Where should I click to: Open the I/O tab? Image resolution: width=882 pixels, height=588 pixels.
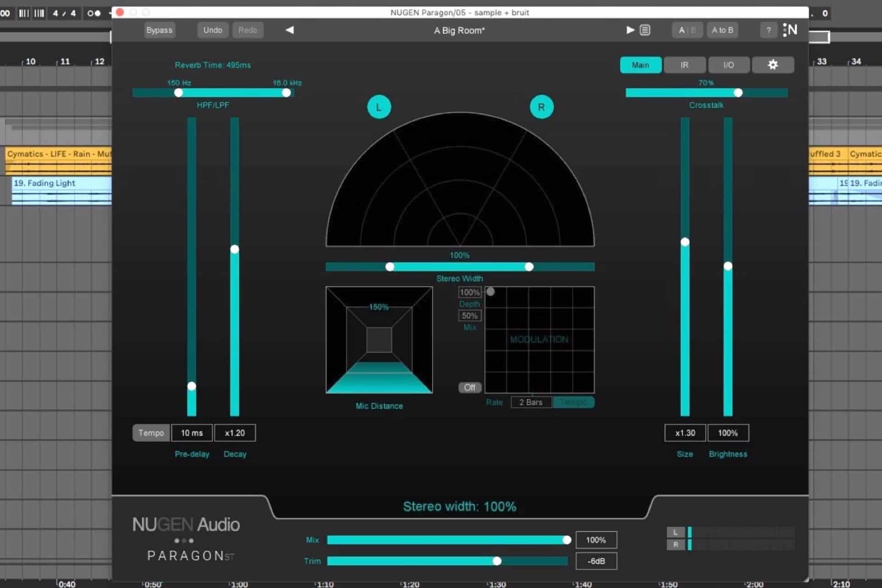click(729, 65)
